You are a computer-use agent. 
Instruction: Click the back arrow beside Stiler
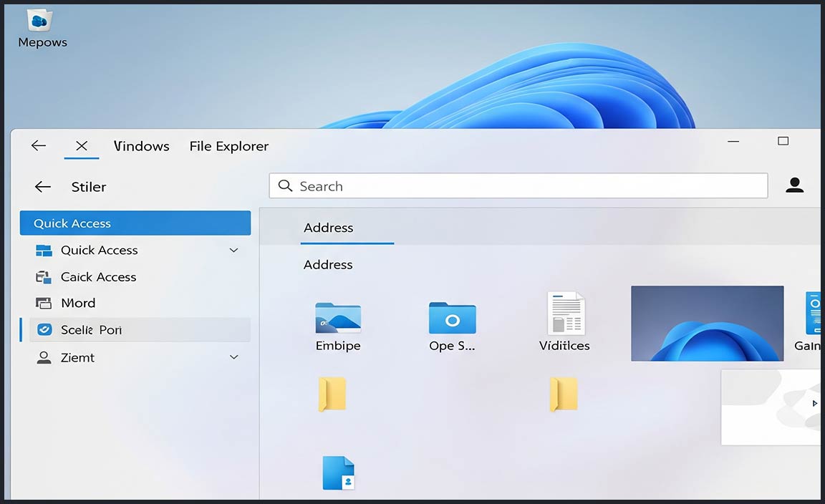(x=43, y=187)
